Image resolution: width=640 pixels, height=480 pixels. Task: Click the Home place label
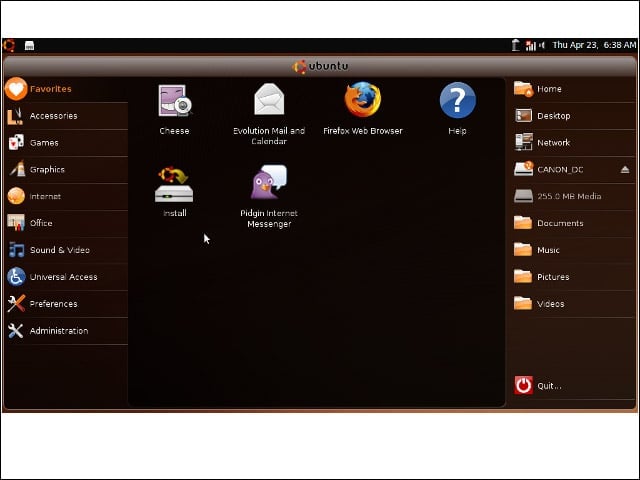point(549,89)
